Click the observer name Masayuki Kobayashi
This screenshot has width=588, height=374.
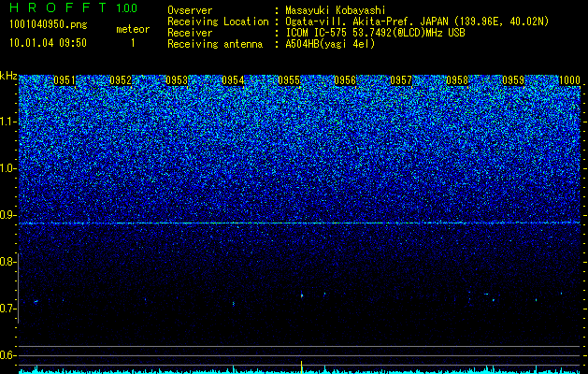click(336, 10)
